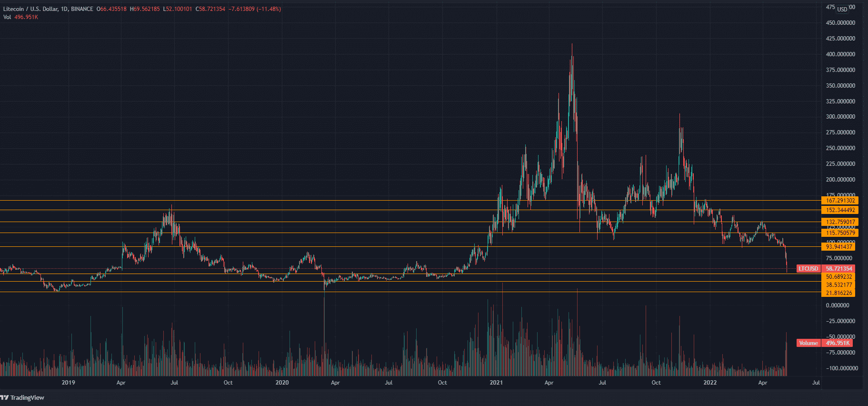Open the USD currency selector on the price axis

(842, 9)
